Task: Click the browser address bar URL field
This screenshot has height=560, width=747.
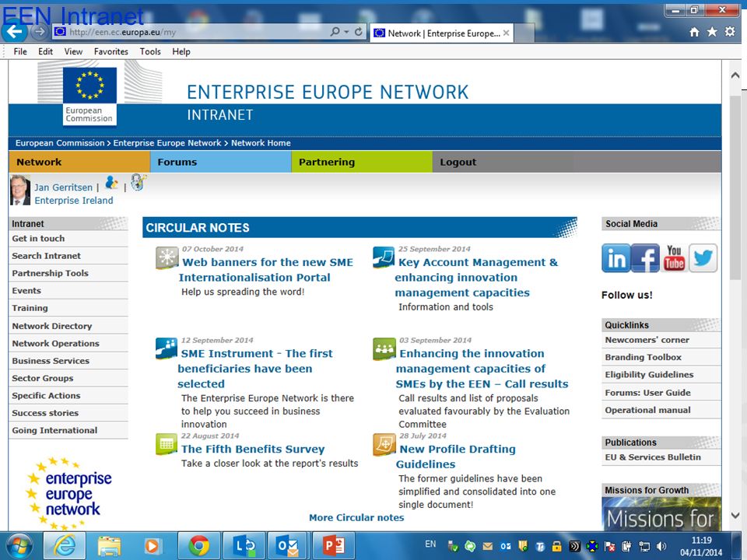Action: (191, 32)
